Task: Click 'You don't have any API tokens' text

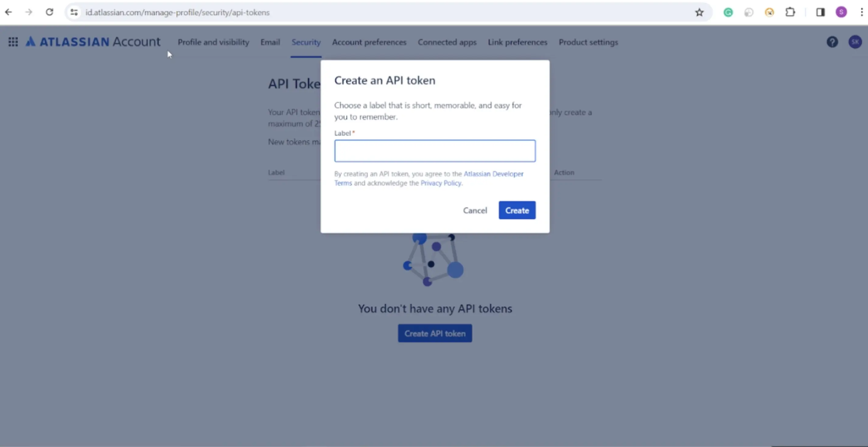Action: click(435, 308)
